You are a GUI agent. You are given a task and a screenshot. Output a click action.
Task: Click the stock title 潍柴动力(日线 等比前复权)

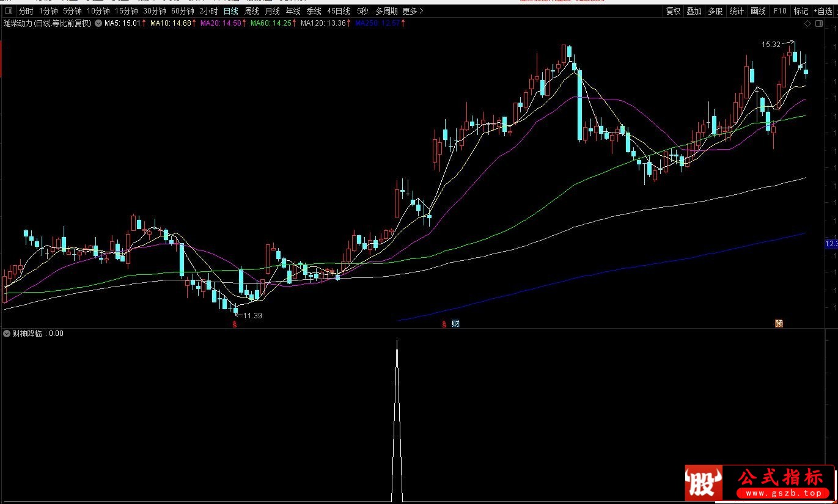47,23
